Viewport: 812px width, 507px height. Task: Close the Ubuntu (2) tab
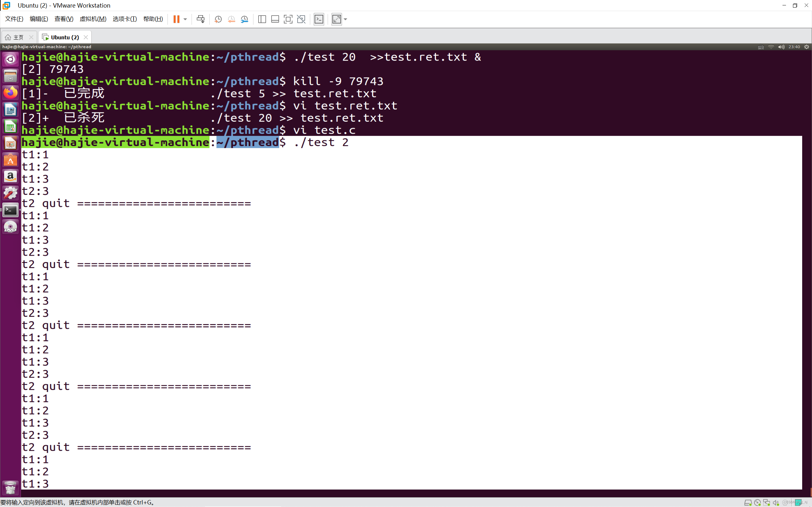click(x=86, y=37)
